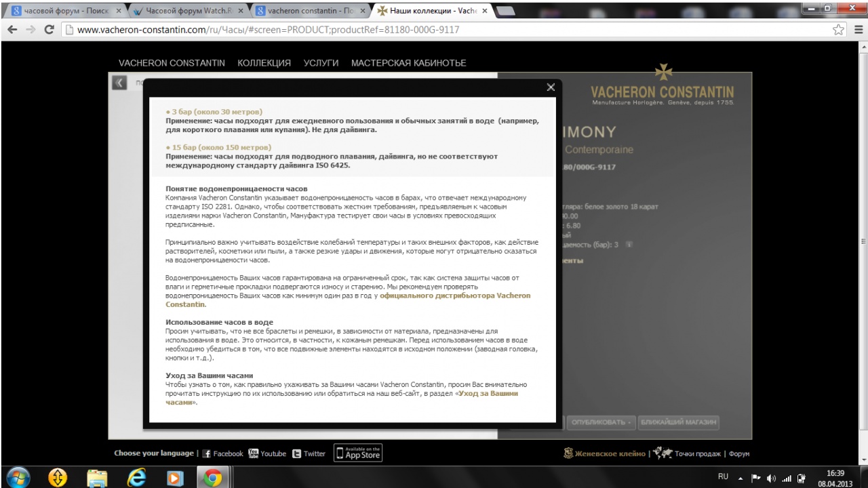Image resolution: width=868 pixels, height=488 pixels.
Task: Click the browser back arrow
Action: 12,30
